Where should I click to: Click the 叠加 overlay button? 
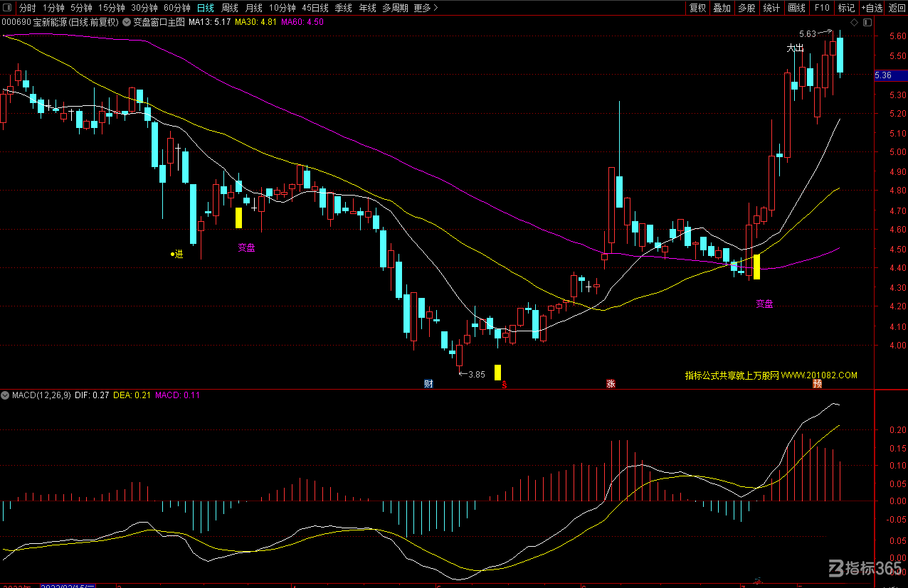(722, 8)
